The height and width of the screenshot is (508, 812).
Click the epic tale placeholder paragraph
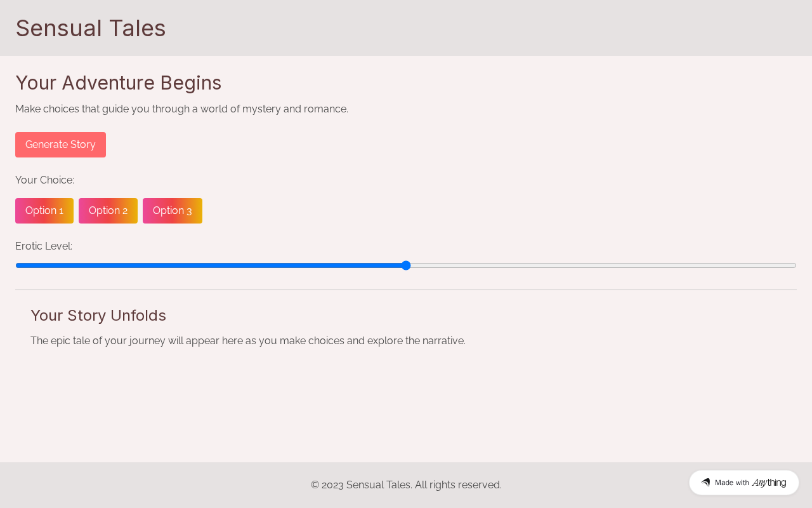coord(248,341)
